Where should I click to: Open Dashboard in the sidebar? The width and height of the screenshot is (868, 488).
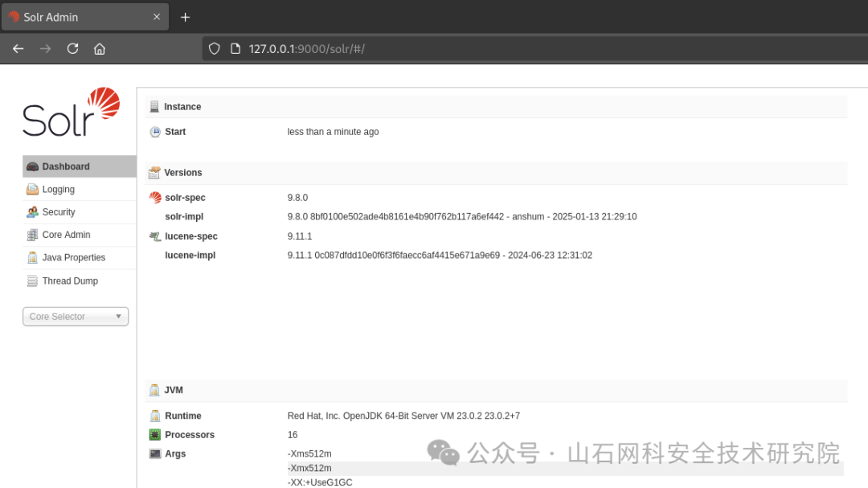pos(79,166)
